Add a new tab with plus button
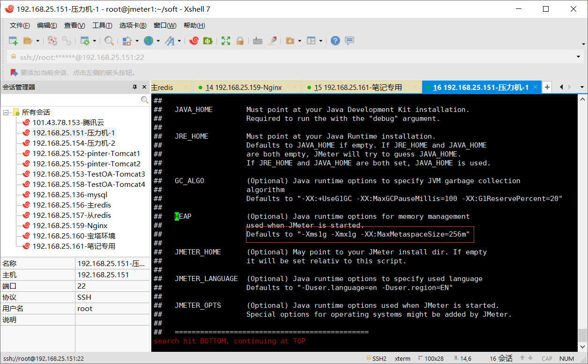Viewport: 588px width, 364px height. coord(547,87)
